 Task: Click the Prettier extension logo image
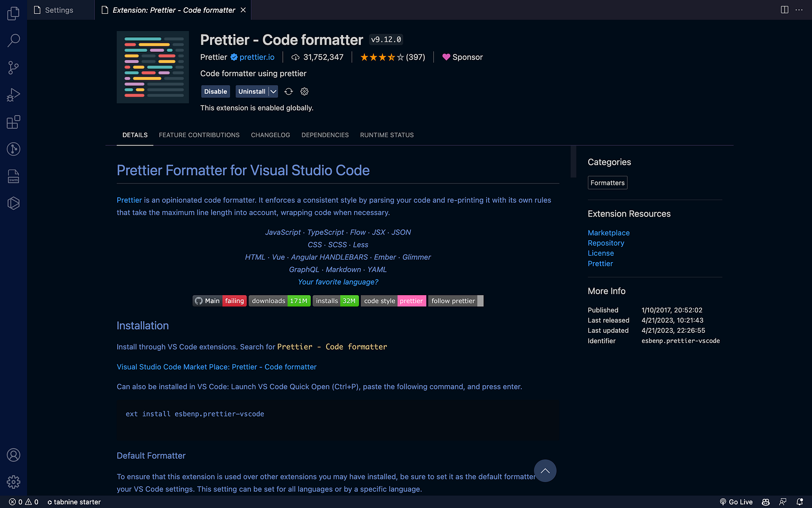point(153,67)
